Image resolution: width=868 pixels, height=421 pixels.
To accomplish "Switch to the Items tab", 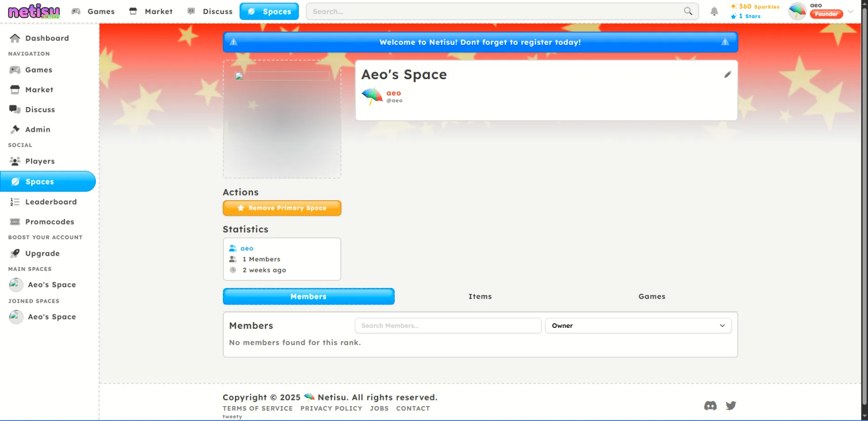I will 480,297.
